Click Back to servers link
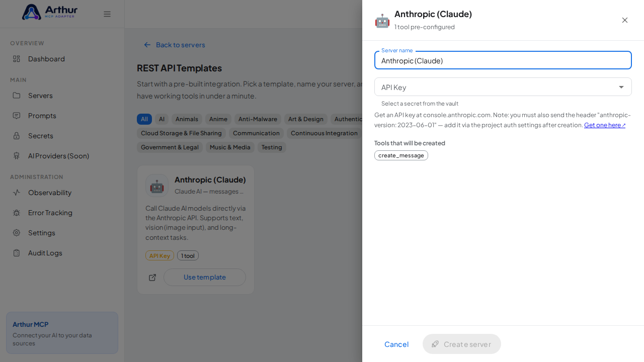Viewport: 644px width, 362px height. (x=175, y=45)
